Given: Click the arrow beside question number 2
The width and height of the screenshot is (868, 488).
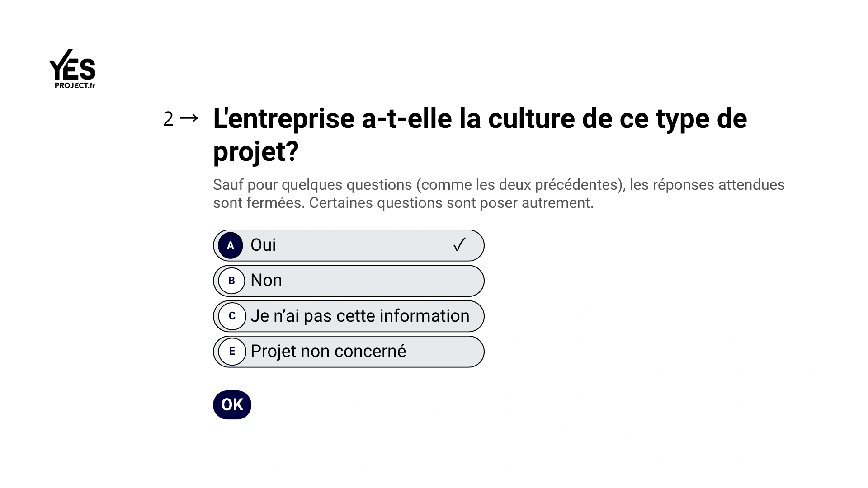Looking at the screenshot, I should pos(189,118).
